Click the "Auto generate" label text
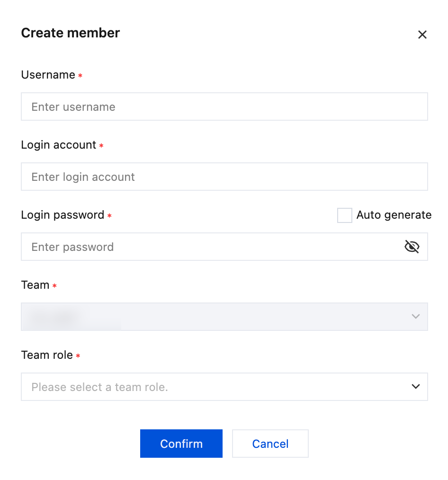The height and width of the screenshot is (480, 448). tap(394, 215)
